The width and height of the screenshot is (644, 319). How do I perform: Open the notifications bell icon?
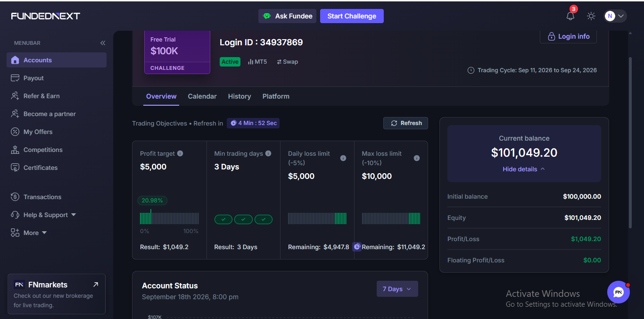pyautogui.click(x=570, y=16)
